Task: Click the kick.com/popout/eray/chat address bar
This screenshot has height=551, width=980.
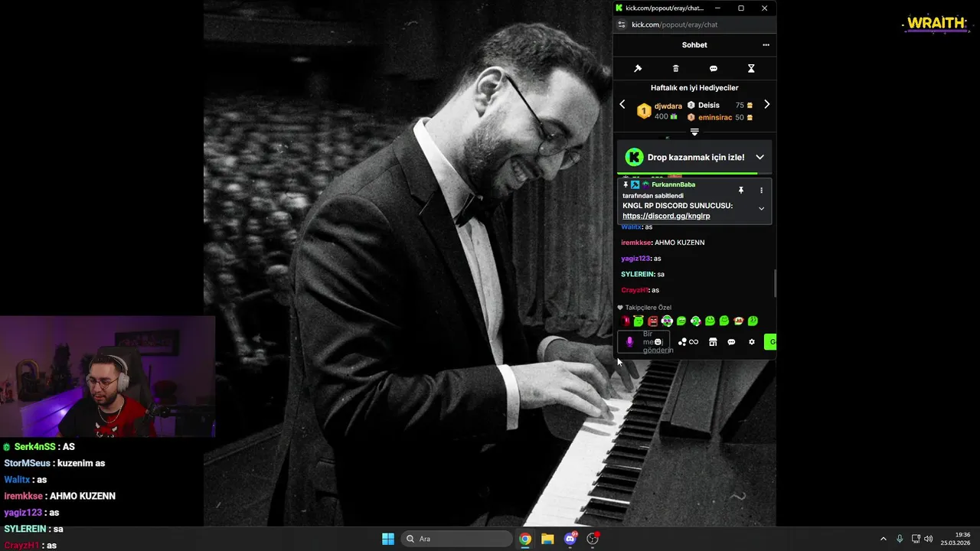Action: (675, 24)
